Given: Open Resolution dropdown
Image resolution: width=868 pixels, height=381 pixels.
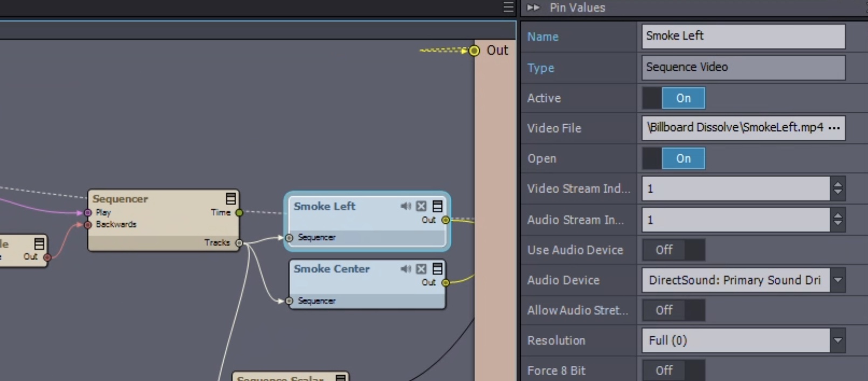Looking at the screenshot, I should (x=838, y=341).
